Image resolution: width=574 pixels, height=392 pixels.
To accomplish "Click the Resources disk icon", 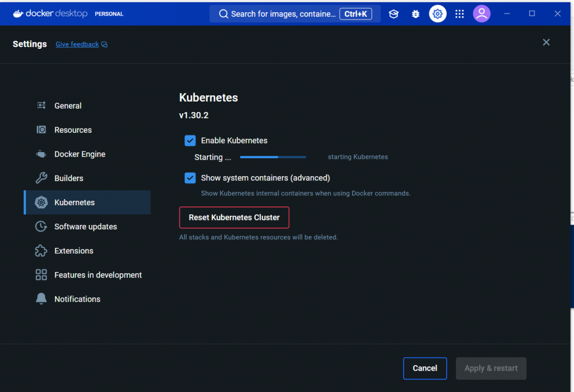I will pos(41,130).
